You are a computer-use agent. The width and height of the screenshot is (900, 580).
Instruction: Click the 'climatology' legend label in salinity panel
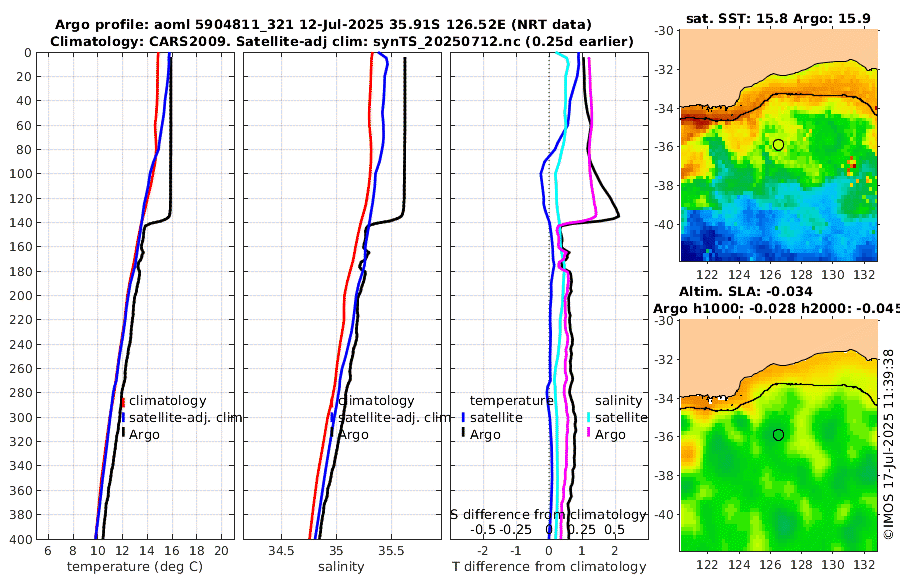377,401
